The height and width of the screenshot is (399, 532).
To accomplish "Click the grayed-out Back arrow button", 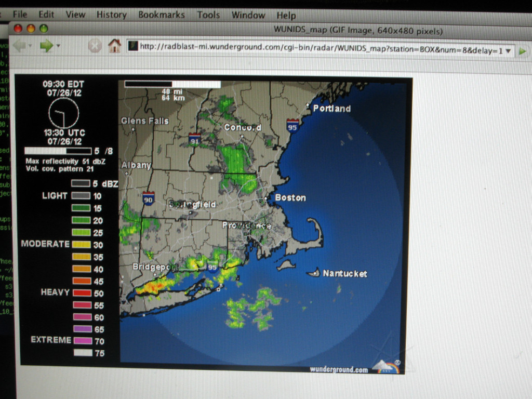I will click(19, 46).
